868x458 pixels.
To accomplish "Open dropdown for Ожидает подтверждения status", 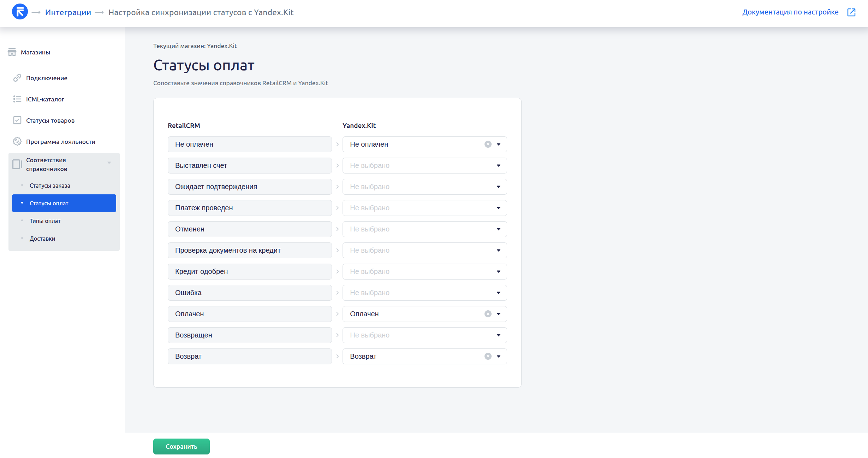I will coord(499,187).
